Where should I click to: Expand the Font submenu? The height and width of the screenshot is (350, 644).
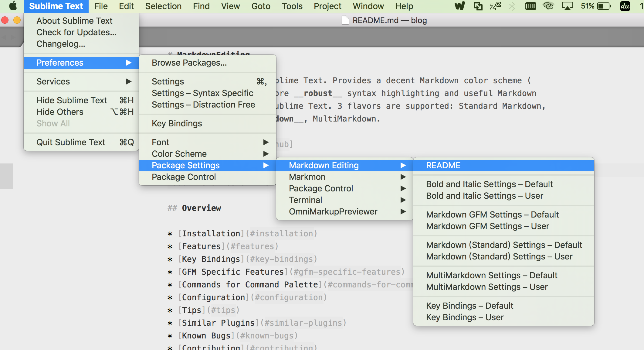point(208,142)
